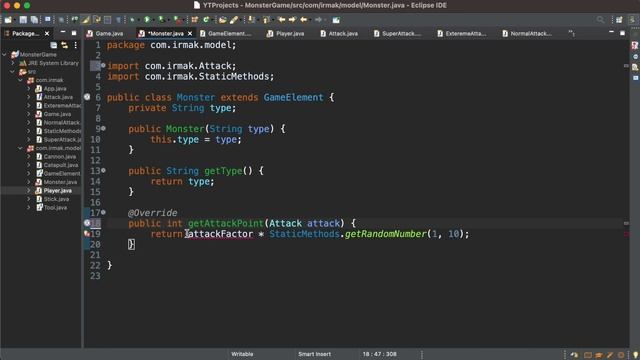Toggle Word Wrap toolbar button
This screenshot has height=360, width=640.
(97, 20)
